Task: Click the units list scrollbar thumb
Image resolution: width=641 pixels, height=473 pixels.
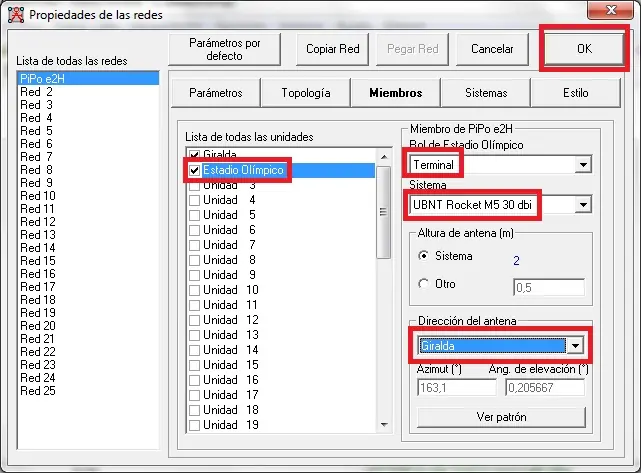Action: click(x=383, y=212)
